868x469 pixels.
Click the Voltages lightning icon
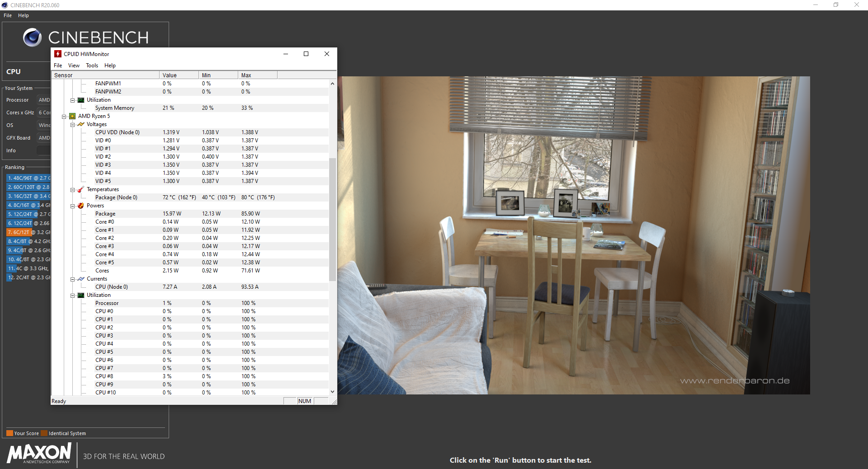pyautogui.click(x=81, y=124)
